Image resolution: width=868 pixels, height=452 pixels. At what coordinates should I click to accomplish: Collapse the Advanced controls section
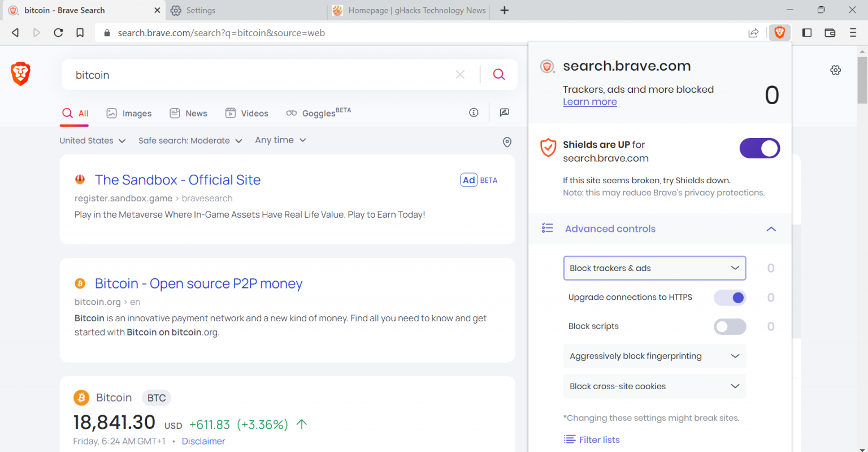pos(771,229)
